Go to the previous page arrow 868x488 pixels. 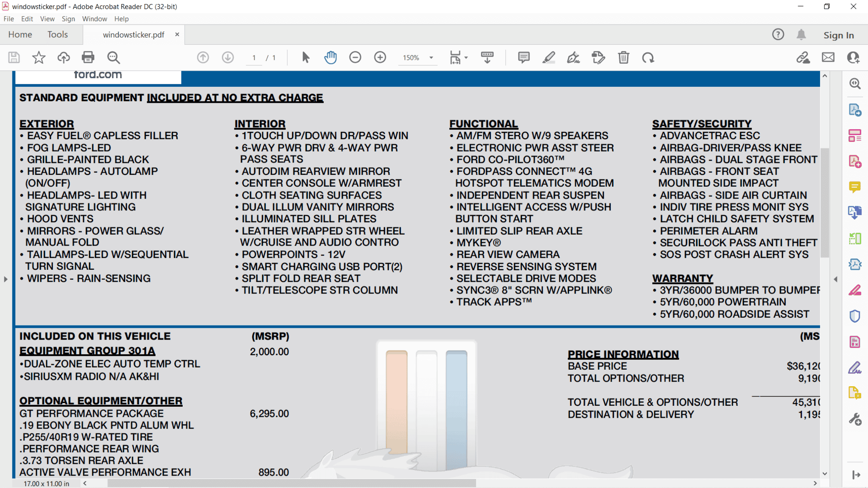tap(203, 58)
